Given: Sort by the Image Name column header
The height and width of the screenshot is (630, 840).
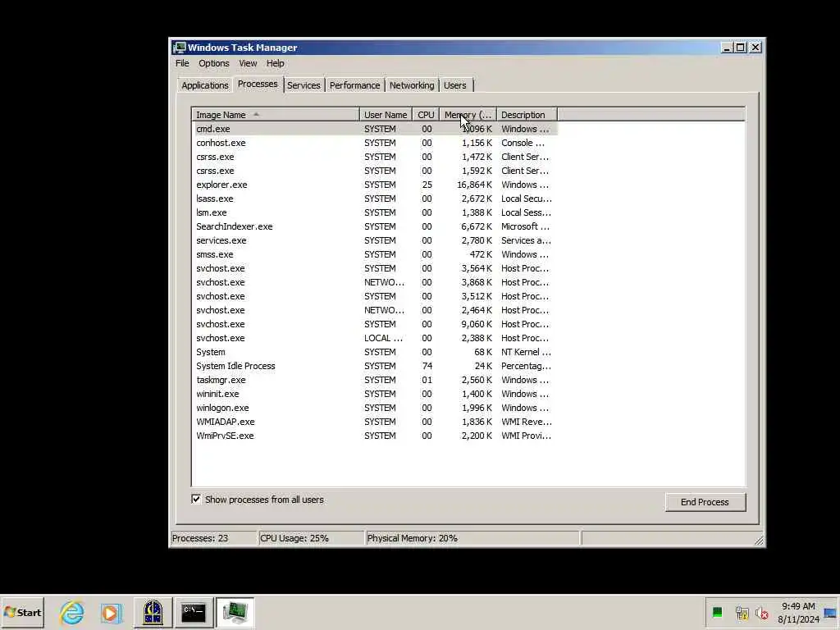Looking at the screenshot, I should click(x=276, y=115).
